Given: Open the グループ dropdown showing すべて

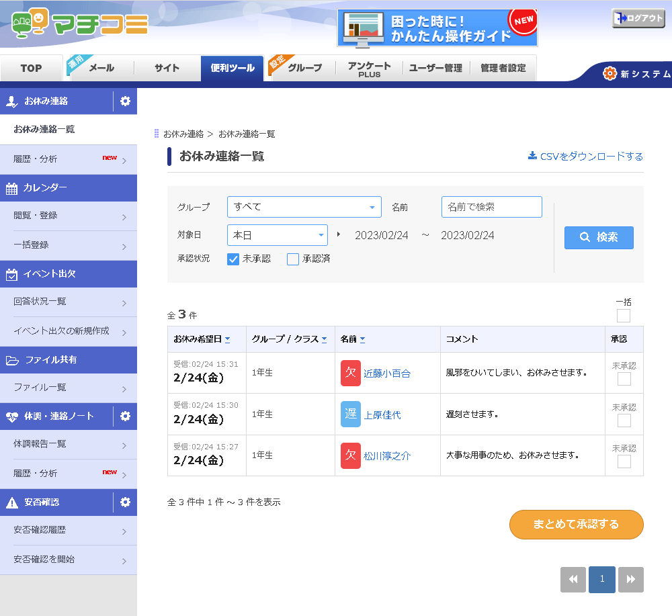Looking at the screenshot, I should pyautogui.click(x=304, y=207).
